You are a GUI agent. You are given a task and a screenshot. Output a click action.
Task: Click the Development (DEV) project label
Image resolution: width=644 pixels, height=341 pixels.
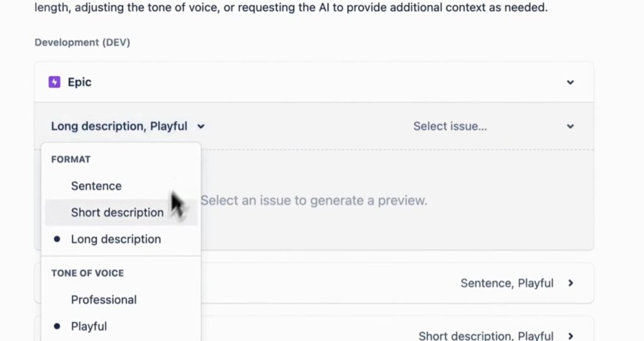tap(82, 42)
